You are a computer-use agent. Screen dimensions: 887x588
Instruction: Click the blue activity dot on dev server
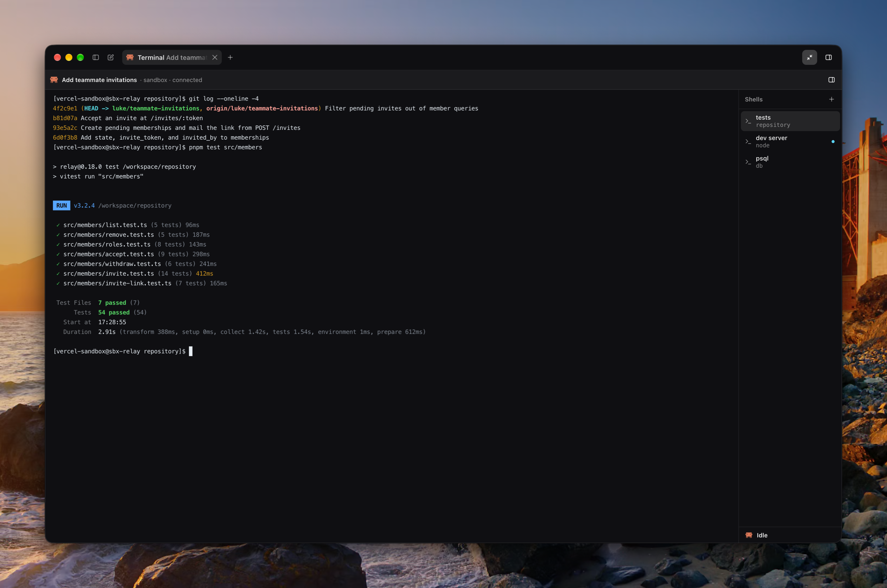pos(833,142)
